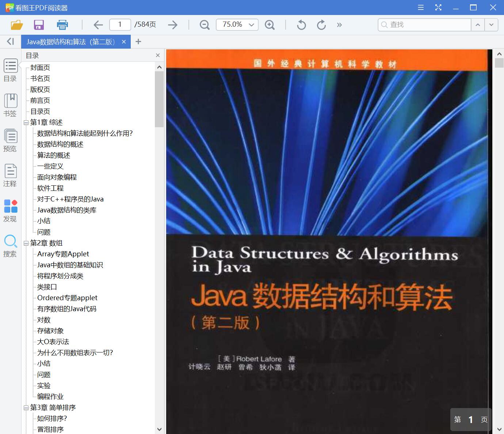
Task: Rotate the page counterclockwise
Action: (x=301, y=25)
